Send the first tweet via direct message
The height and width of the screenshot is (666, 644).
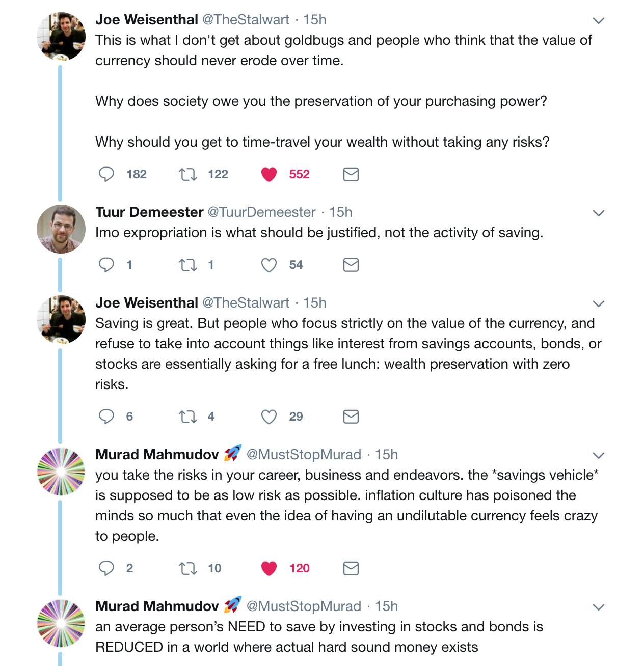[x=351, y=174]
